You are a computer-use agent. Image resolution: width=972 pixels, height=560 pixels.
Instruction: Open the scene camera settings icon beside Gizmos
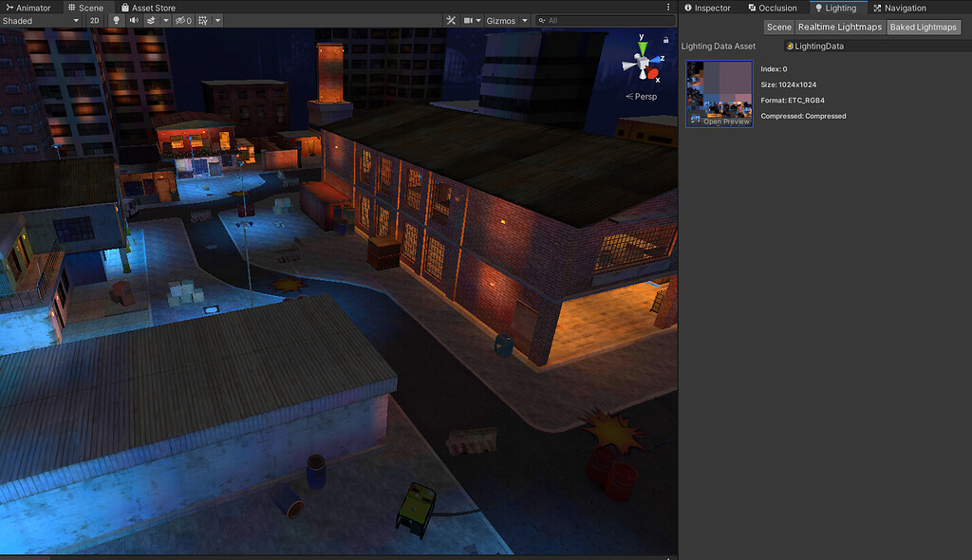[x=468, y=20]
